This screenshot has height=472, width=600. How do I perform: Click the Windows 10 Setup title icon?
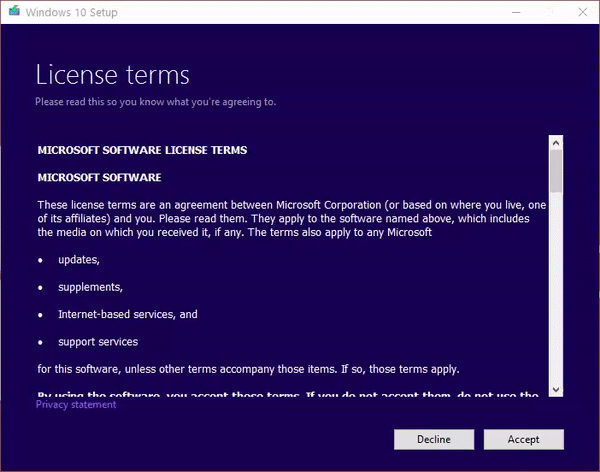[x=14, y=11]
